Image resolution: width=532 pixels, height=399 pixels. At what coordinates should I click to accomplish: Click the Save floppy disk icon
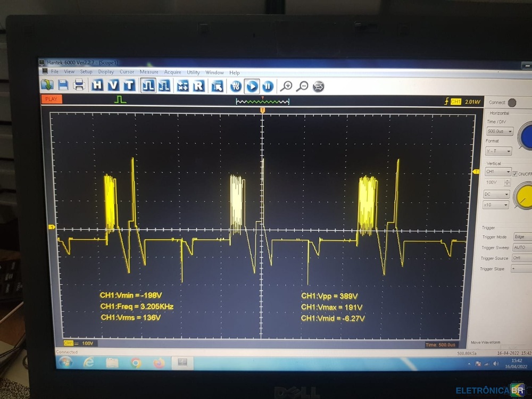tap(63, 85)
